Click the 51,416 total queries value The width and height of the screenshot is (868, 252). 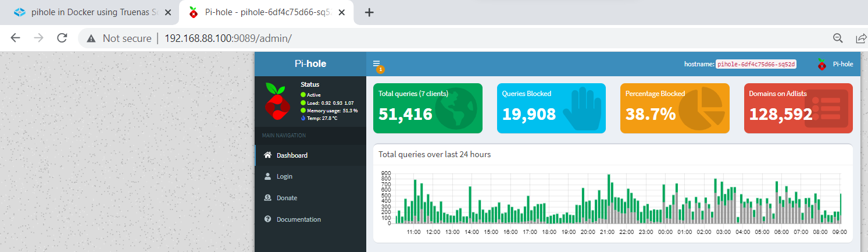[x=405, y=114]
